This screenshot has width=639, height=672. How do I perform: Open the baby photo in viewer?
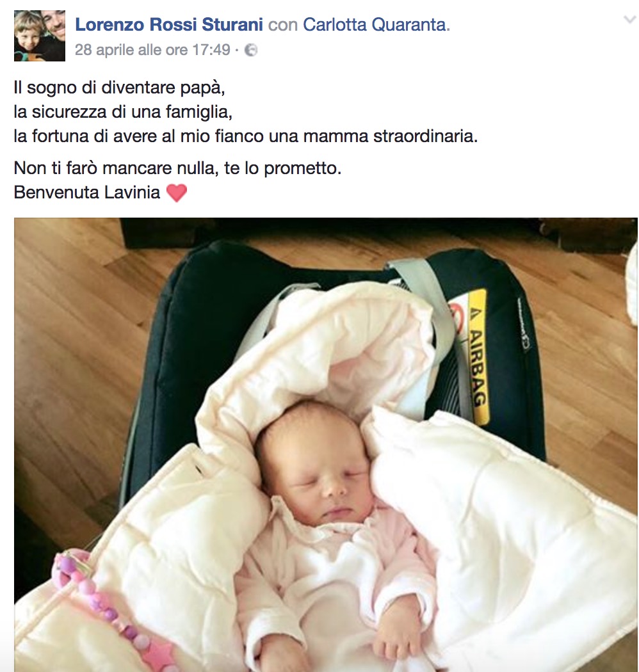[x=325, y=444]
